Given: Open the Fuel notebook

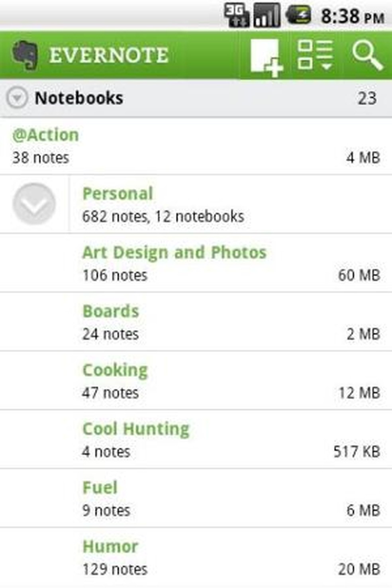Looking at the screenshot, I should 100,488.
